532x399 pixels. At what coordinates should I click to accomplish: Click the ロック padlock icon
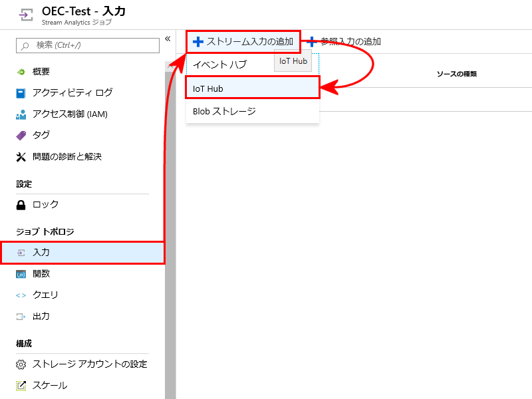(21, 205)
